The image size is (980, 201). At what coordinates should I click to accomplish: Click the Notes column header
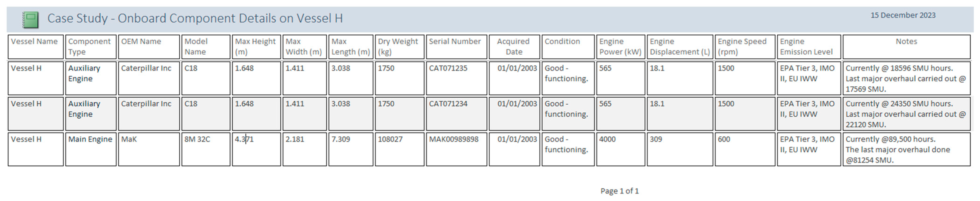click(906, 46)
